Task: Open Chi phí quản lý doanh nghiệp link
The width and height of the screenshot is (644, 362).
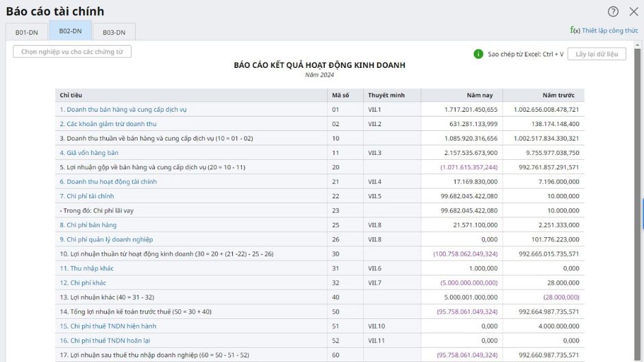Action: click(x=106, y=239)
